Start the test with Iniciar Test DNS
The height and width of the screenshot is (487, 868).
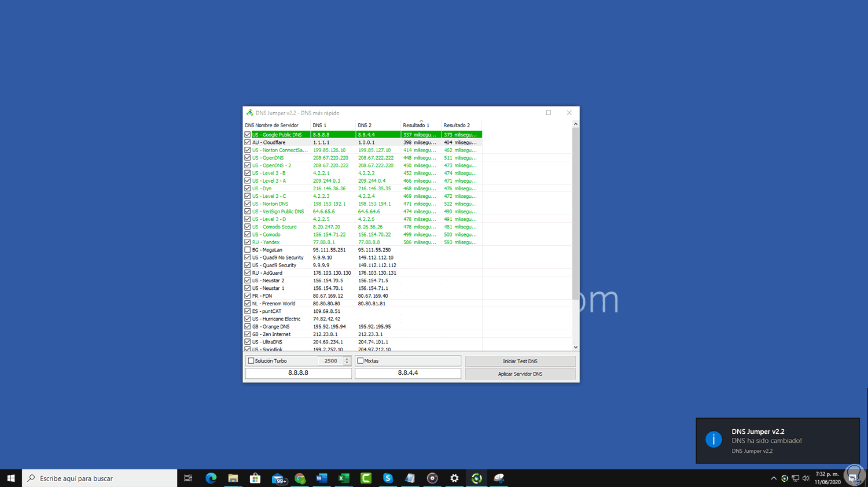pos(520,361)
